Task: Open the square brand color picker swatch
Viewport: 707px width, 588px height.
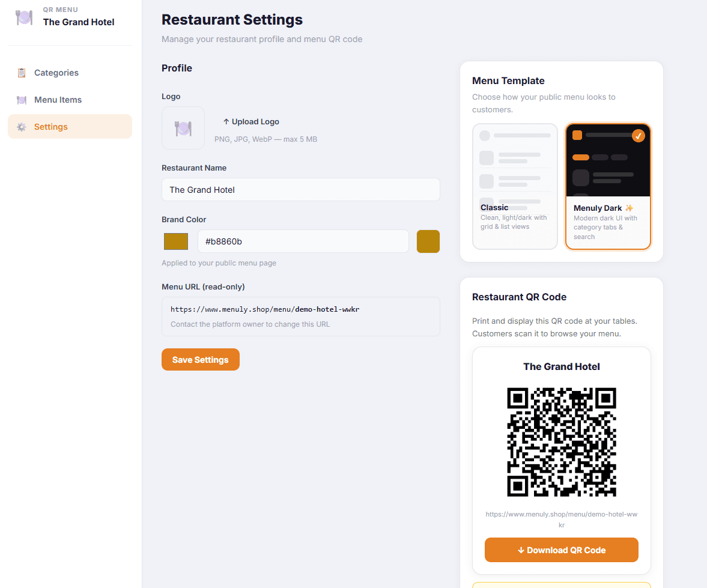Action: [176, 241]
